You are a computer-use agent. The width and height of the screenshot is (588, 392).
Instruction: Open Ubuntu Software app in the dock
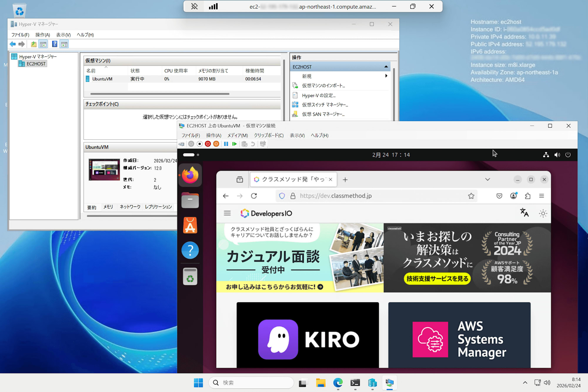tap(190, 226)
